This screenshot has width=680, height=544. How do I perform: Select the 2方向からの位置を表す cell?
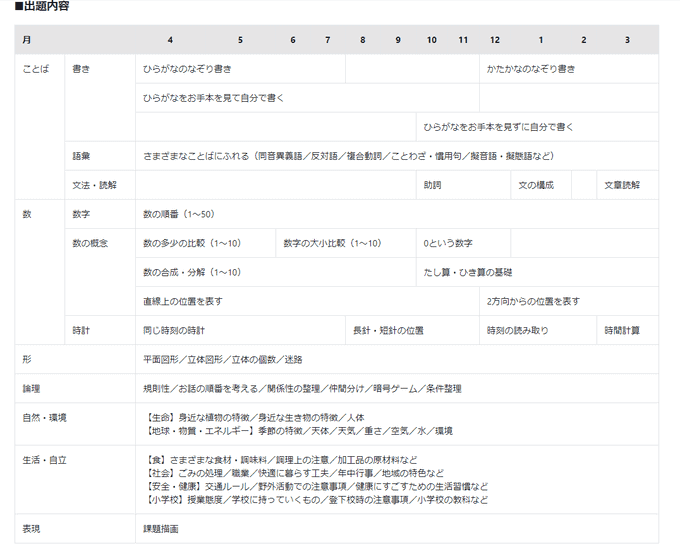533,301
